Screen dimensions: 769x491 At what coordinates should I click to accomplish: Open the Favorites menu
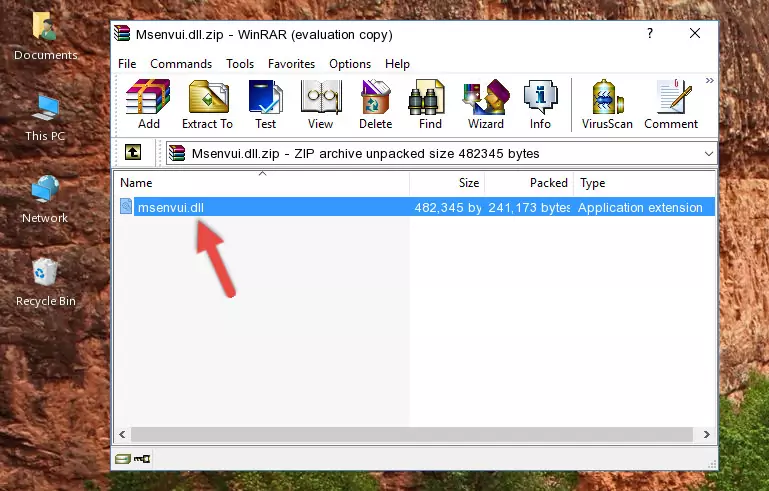coord(291,64)
